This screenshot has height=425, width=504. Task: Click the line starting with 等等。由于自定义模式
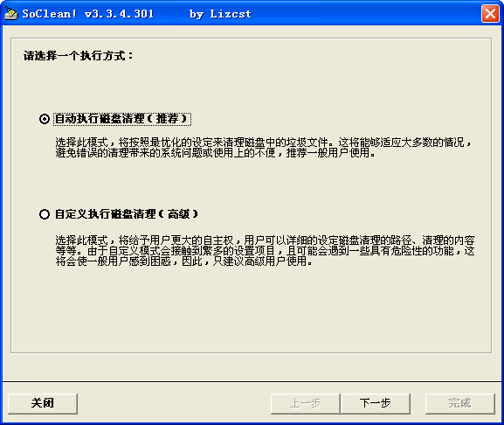click(266, 251)
